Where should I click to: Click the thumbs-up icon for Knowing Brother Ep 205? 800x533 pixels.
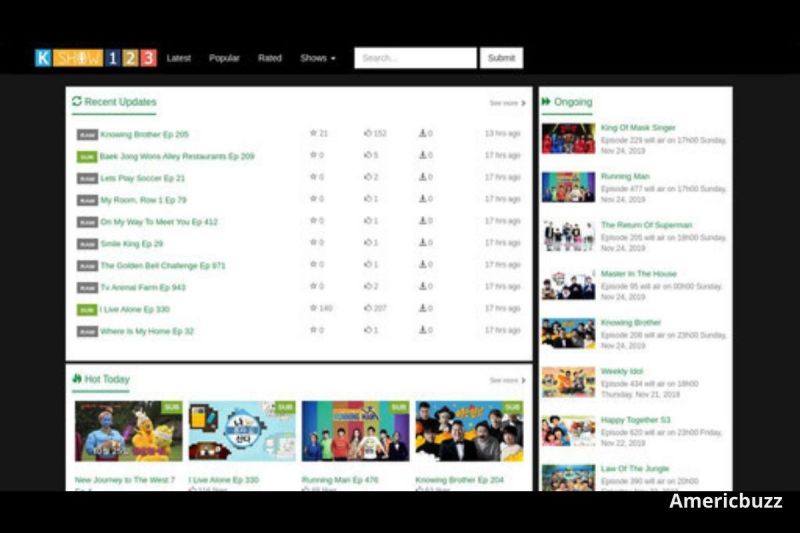pos(367,133)
